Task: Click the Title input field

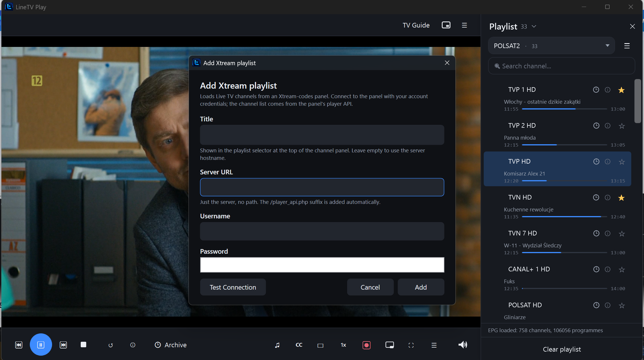Action: 322,135
